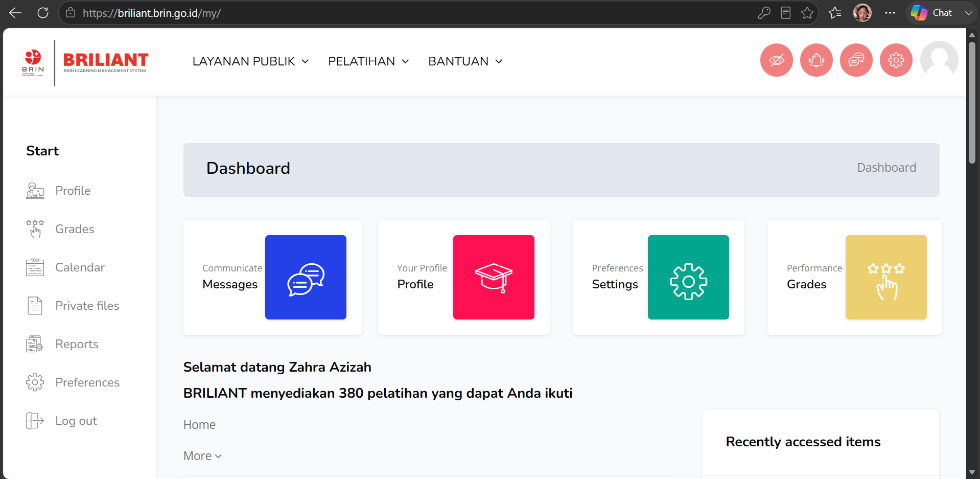980x479 pixels.
Task: Expand the PELATIHAN menu
Action: [x=368, y=61]
